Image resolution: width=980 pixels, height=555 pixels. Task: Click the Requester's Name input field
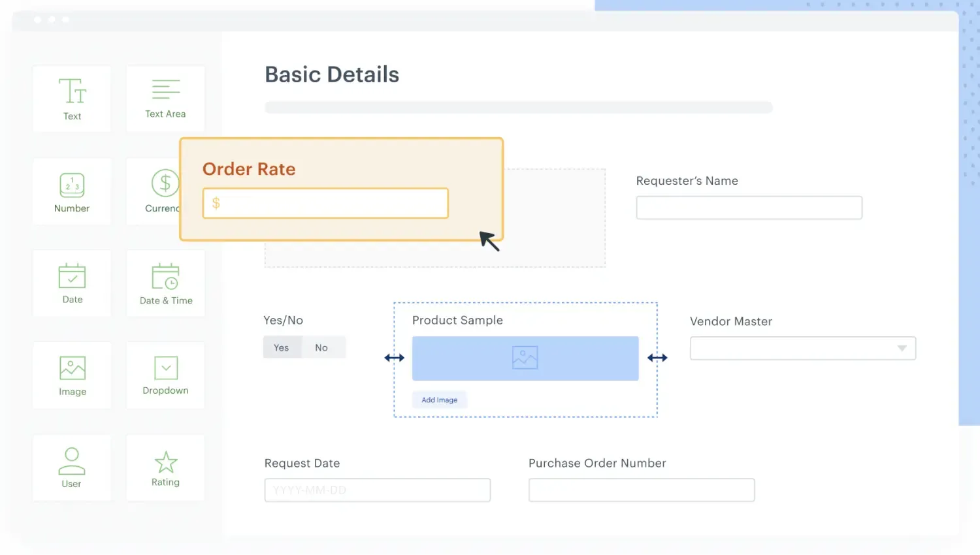(x=749, y=208)
